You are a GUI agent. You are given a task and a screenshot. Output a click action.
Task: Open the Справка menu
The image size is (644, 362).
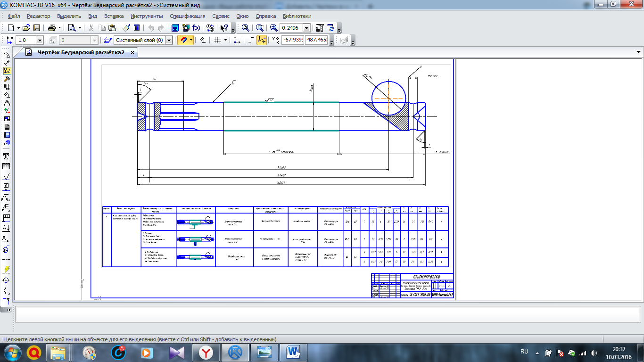point(265,16)
